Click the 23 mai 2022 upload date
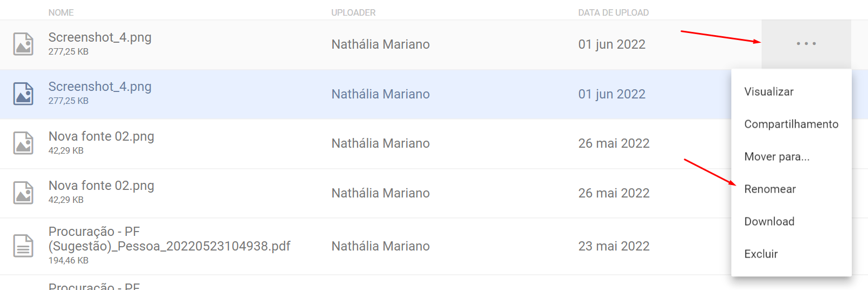The width and height of the screenshot is (868, 290). click(614, 246)
